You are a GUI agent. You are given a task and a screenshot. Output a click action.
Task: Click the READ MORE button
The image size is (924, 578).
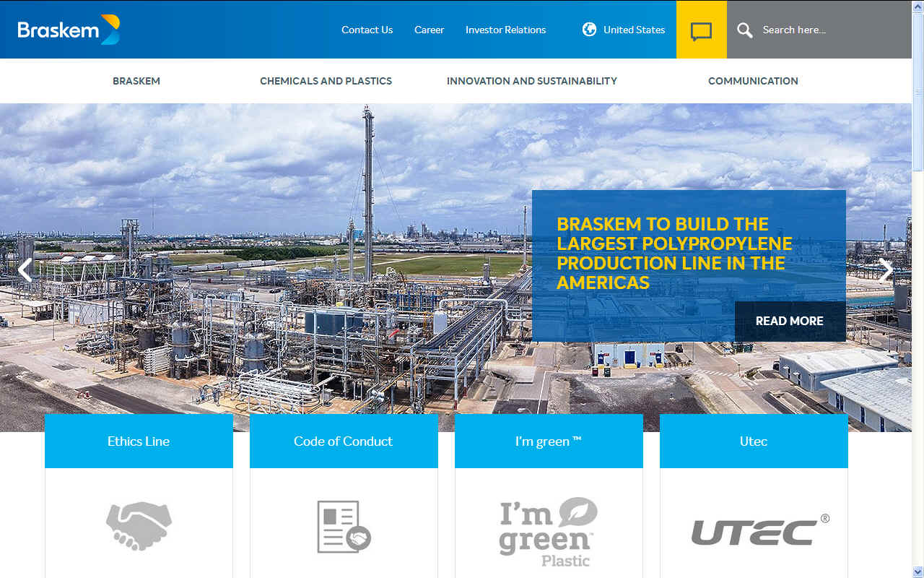click(x=790, y=321)
